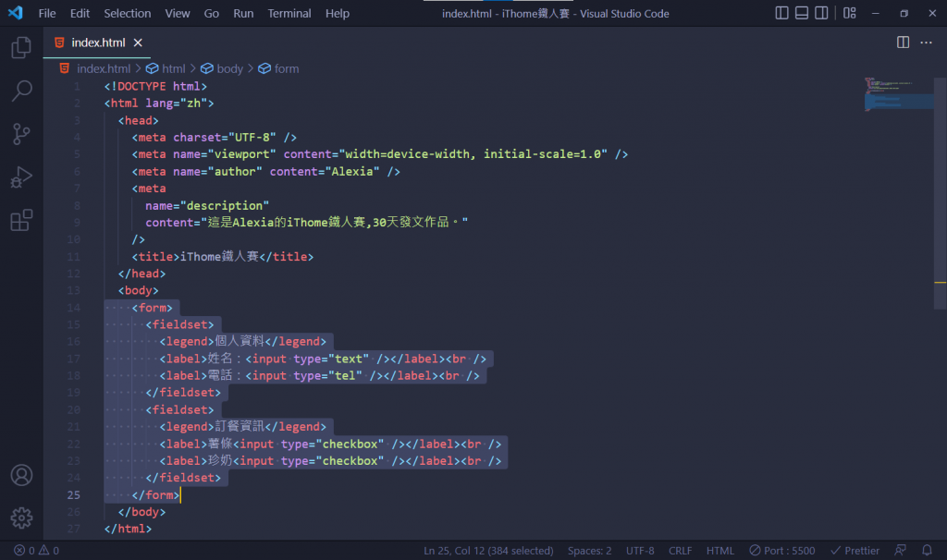Open the View menu

178,13
